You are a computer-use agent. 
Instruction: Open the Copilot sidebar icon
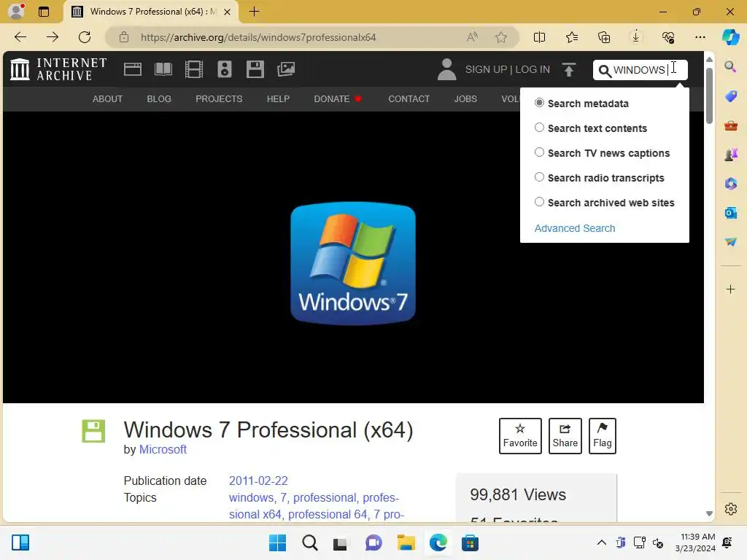click(730, 37)
